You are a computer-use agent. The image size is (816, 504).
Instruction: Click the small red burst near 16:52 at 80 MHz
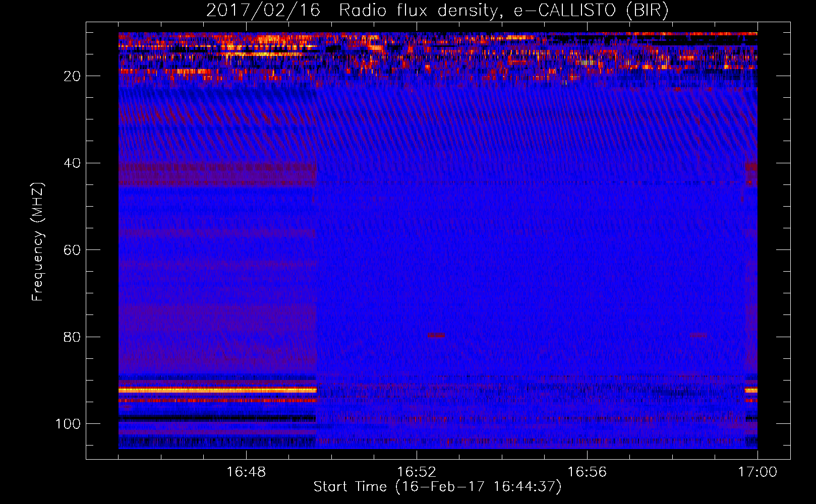click(436, 335)
